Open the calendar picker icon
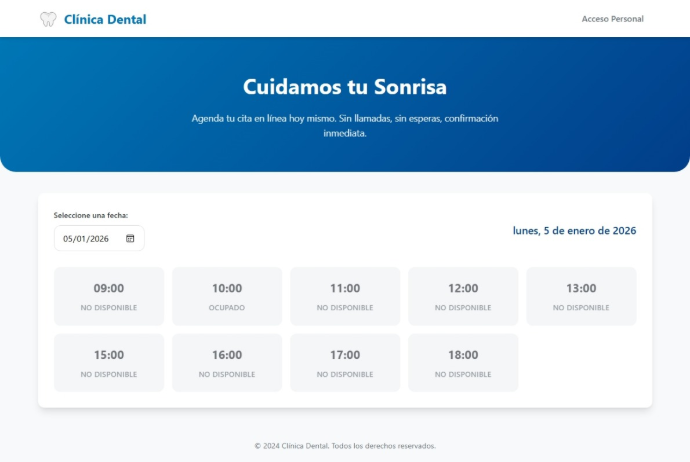Image resolution: width=690 pixels, height=462 pixels. (x=130, y=238)
